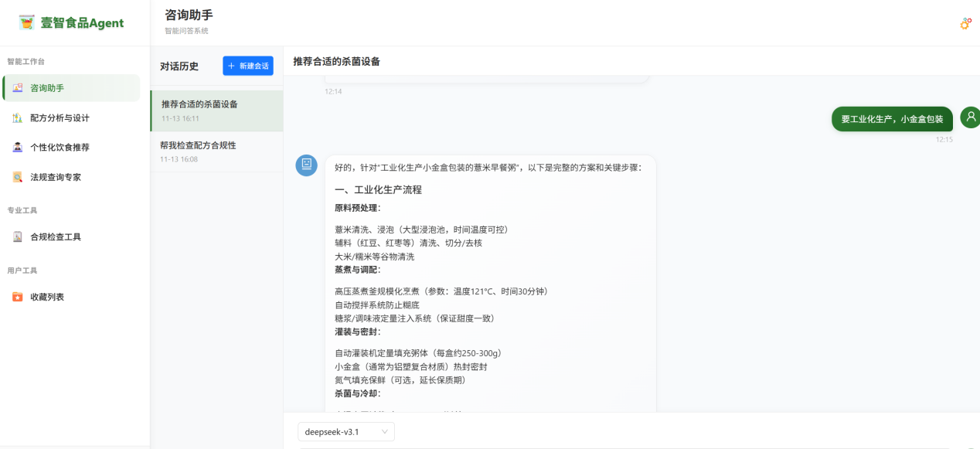Image resolution: width=980 pixels, height=449 pixels.
Task: Click the 收藏列表 folder icon
Action: point(18,297)
